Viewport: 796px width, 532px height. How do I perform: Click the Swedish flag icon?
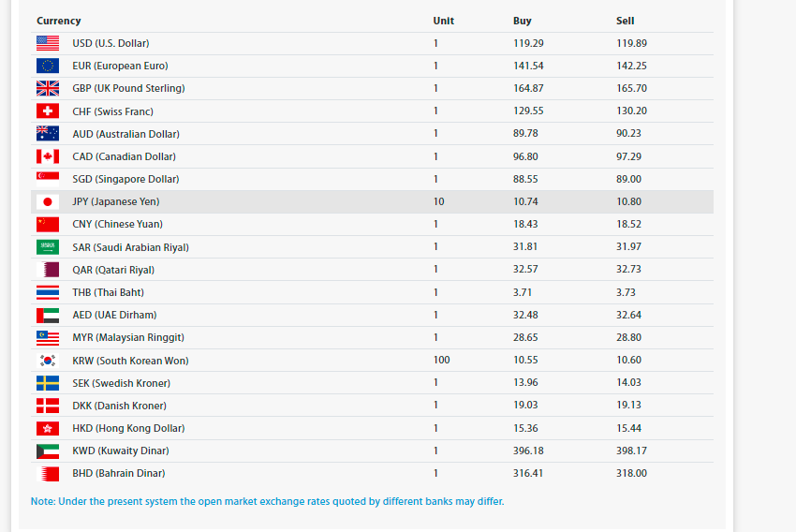(48, 383)
